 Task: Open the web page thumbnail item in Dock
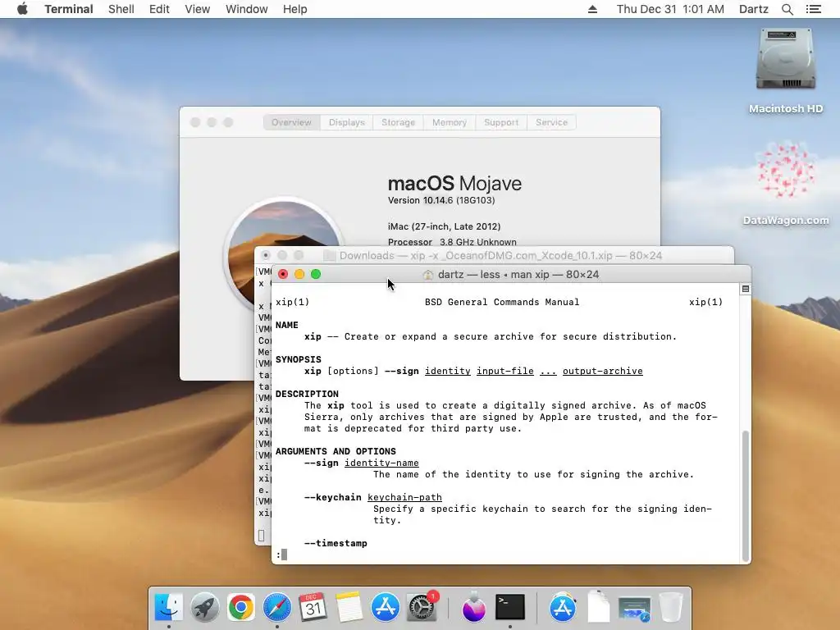[634, 609]
